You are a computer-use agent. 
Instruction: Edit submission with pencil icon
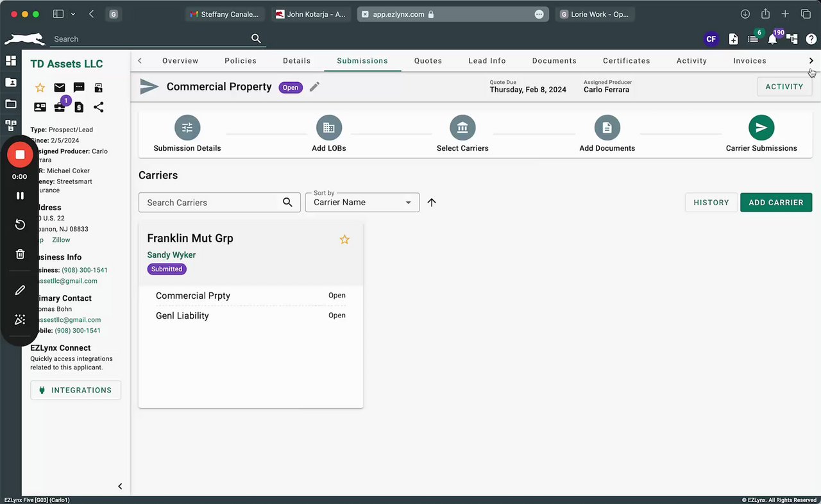pyautogui.click(x=314, y=87)
